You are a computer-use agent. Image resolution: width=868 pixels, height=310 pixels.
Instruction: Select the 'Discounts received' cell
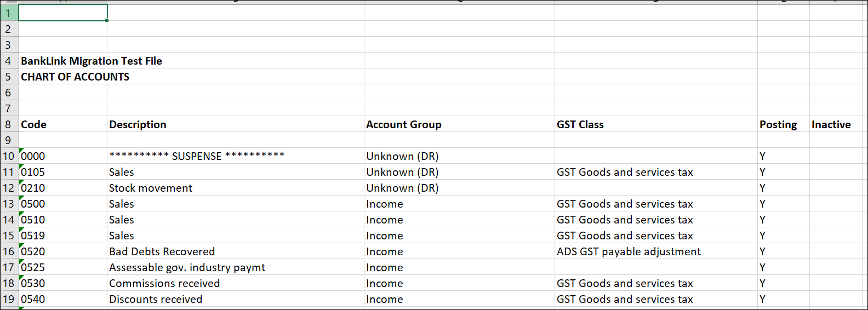[156, 299]
